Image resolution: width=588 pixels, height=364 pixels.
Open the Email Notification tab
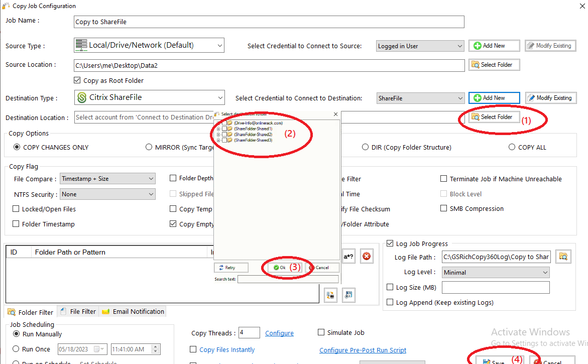point(133,311)
